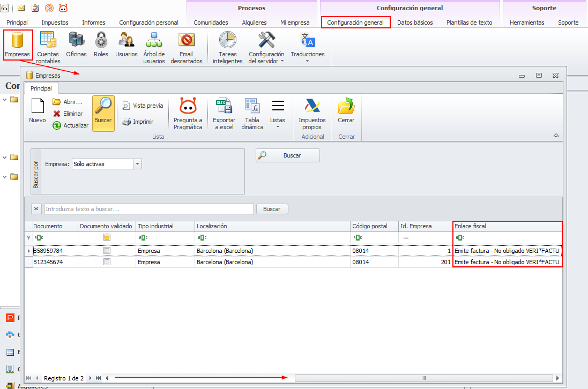
Task: Click the checklist notepad icon in title bar
Action: pyautogui.click(x=35, y=8)
